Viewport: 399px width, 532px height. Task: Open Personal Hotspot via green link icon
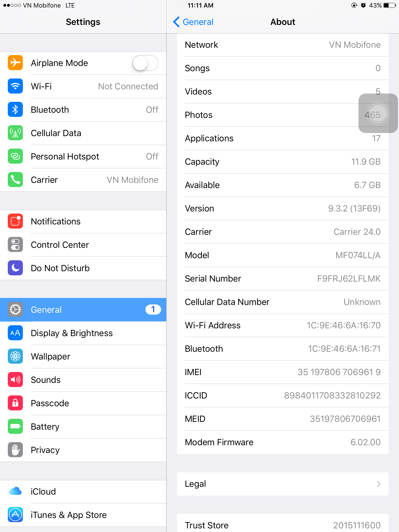click(x=15, y=156)
